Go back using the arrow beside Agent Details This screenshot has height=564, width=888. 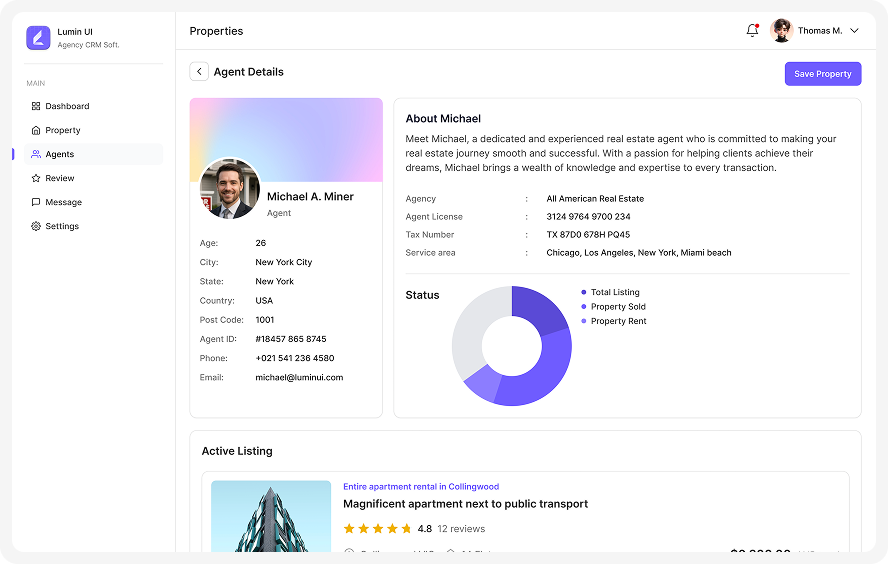[199, 72]
